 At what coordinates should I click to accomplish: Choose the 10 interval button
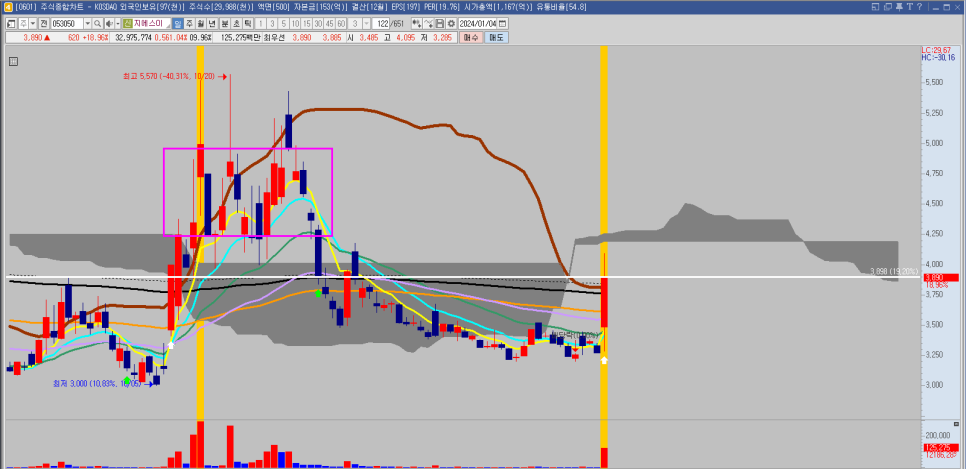pos(295,23)
